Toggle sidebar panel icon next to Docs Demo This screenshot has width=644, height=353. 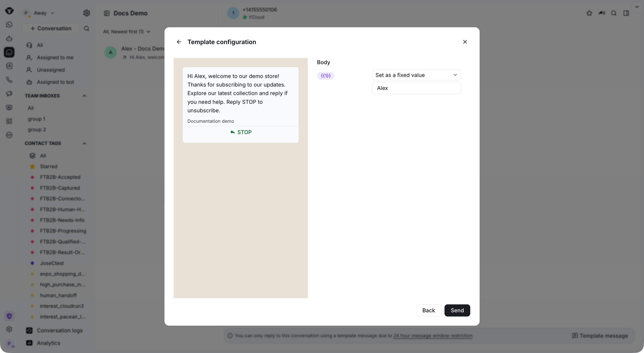(x=107, y=13)
